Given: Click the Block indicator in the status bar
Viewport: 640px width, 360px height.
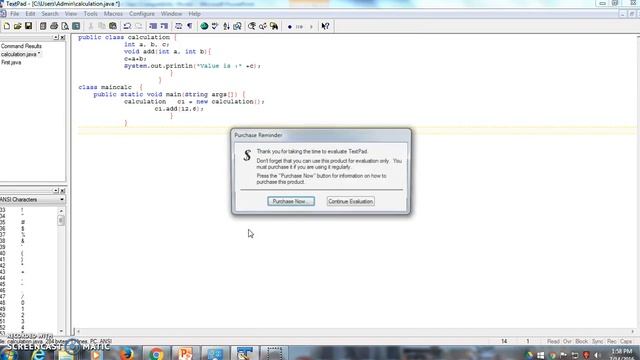Looking at the screenshot, I should tap(581, 341).
